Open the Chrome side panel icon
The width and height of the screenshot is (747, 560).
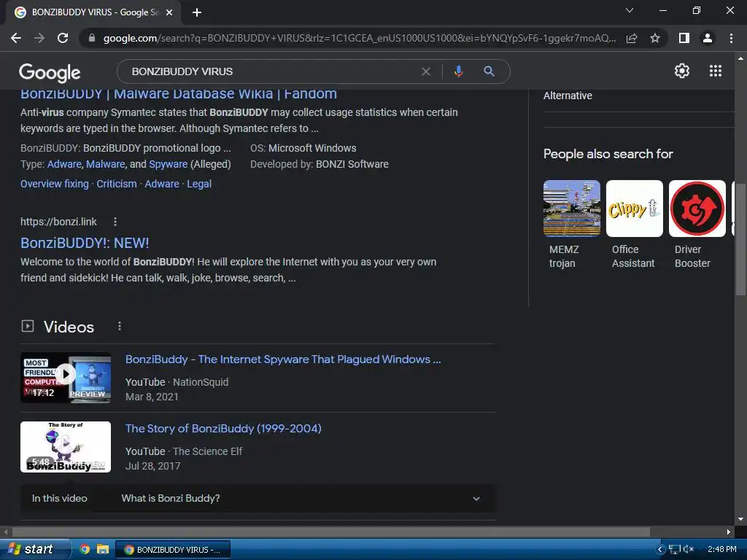[x=684, y=38]
